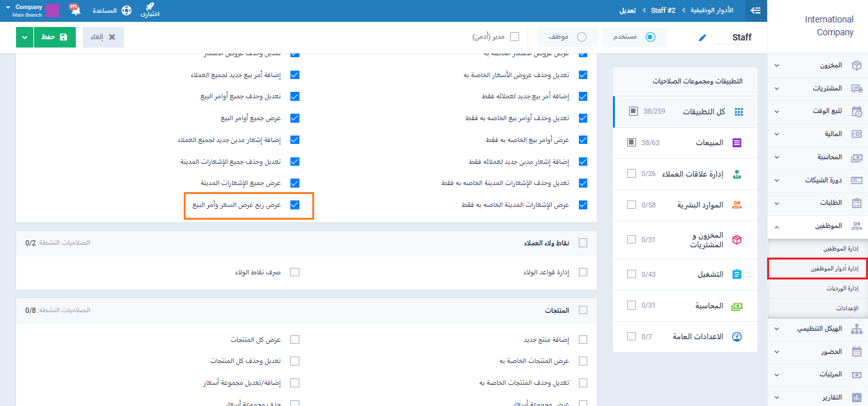The height and width of the screenshot is (406, 868).
Task: Select the موظف radio button
Action: tap(581, 37)
